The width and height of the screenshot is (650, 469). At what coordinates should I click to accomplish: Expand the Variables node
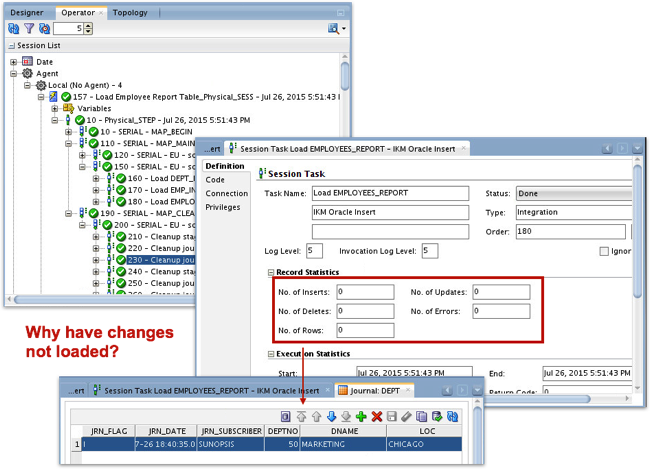tap(55, 108)
